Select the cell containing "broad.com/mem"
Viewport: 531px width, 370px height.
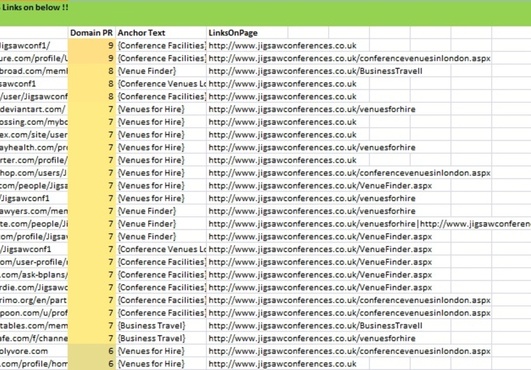point(34,71)
